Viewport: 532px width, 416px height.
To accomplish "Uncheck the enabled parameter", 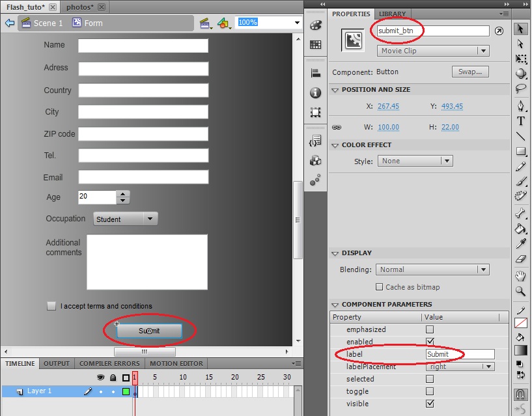I will [x=430, y=341].
